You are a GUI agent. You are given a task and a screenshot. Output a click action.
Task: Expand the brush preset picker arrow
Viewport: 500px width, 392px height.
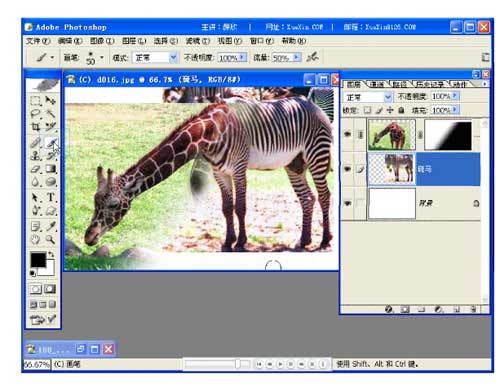pos(102,57)
